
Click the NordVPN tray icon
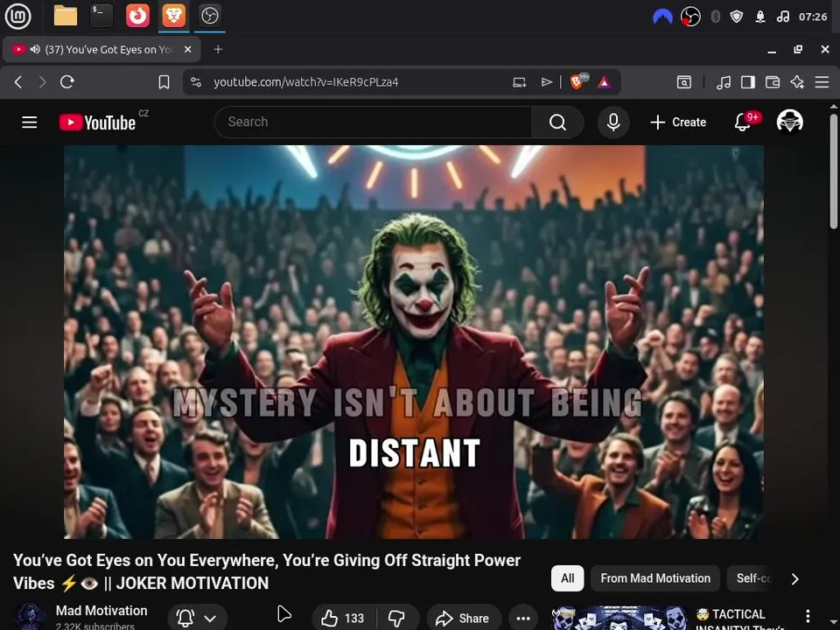[662, 17]
